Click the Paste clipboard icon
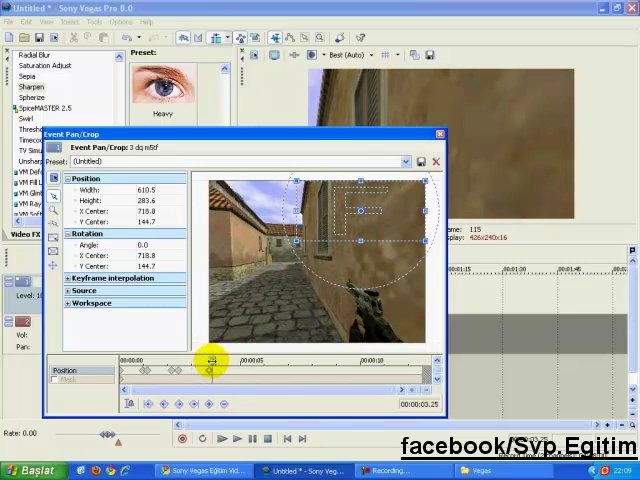 (x=104, y=38)
